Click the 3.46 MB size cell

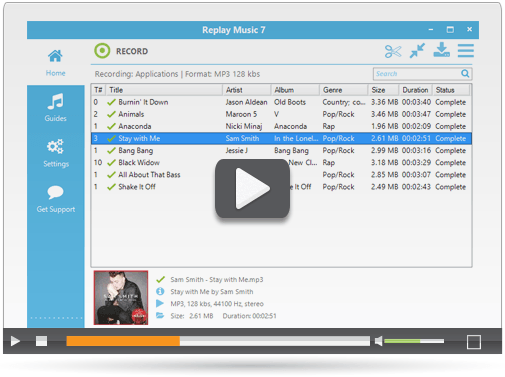tap(385, 114)
